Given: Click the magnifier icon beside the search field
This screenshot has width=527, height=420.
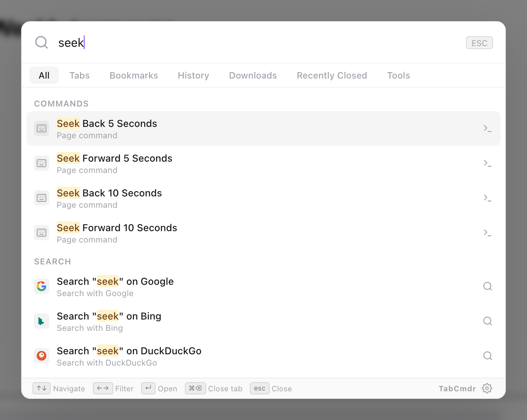Looking at the screenshot, I should coord(42,42).
